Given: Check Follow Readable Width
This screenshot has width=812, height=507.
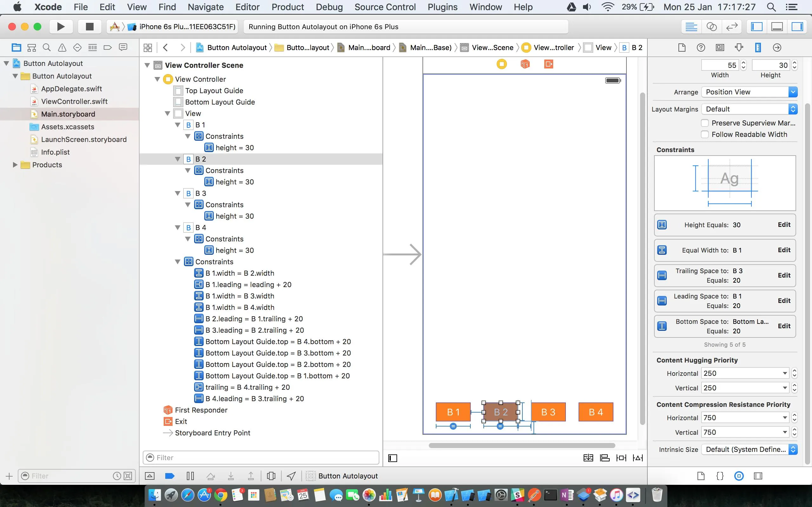Looking at the screenshot, I should coord(705,134).
